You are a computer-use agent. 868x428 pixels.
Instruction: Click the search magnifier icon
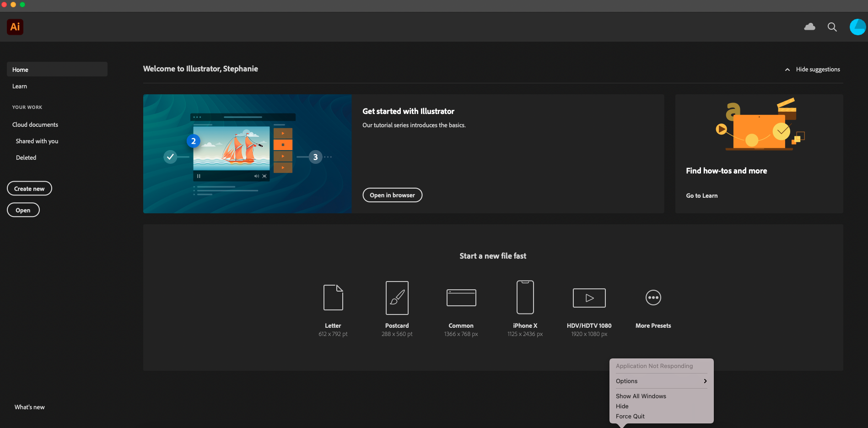pos(832,27)
